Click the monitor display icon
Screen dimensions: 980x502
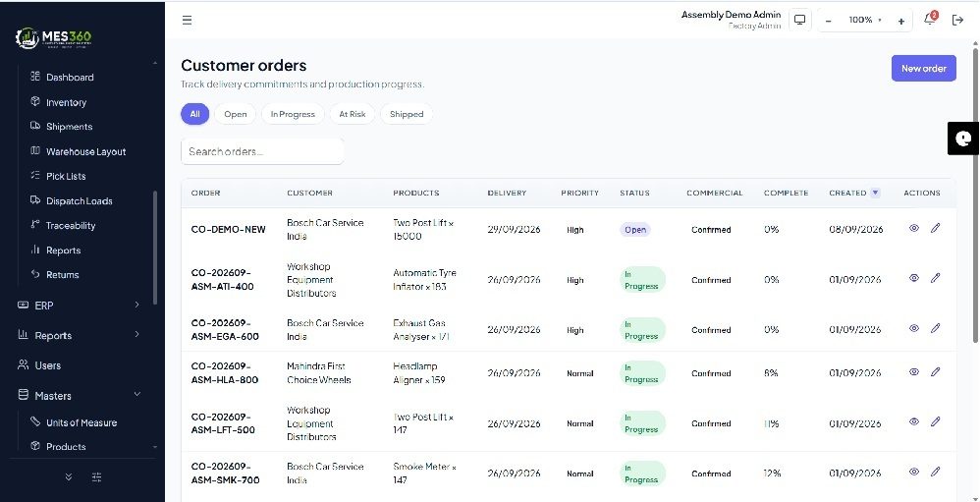pyautogui.click(x=799, y=20)
